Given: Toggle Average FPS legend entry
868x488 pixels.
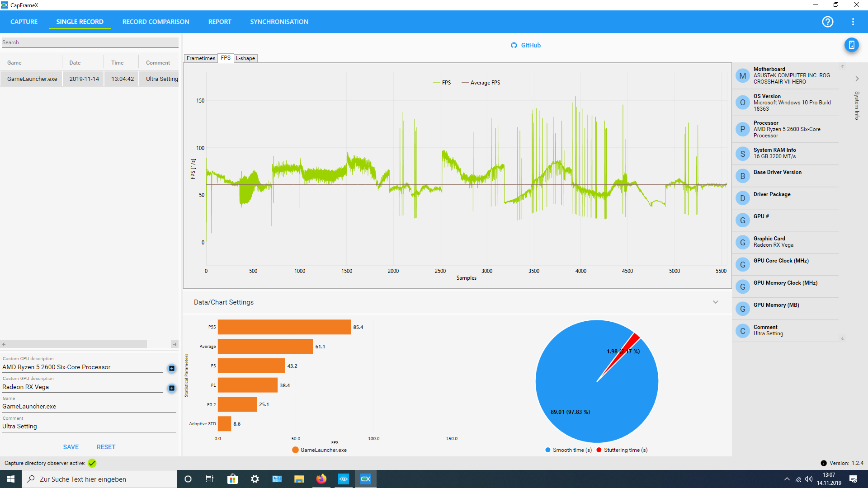Looking at the screenshot, I should point(481,83).
